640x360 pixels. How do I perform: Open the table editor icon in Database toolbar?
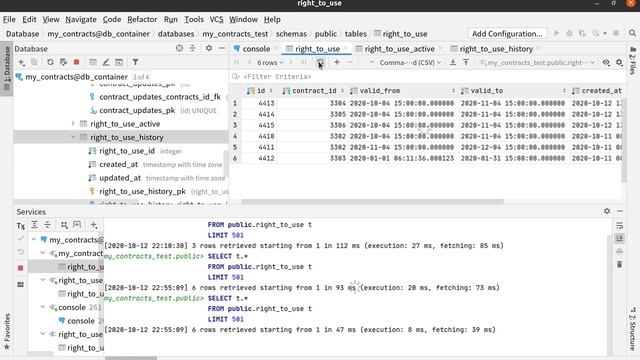click(x=93, y=62)
